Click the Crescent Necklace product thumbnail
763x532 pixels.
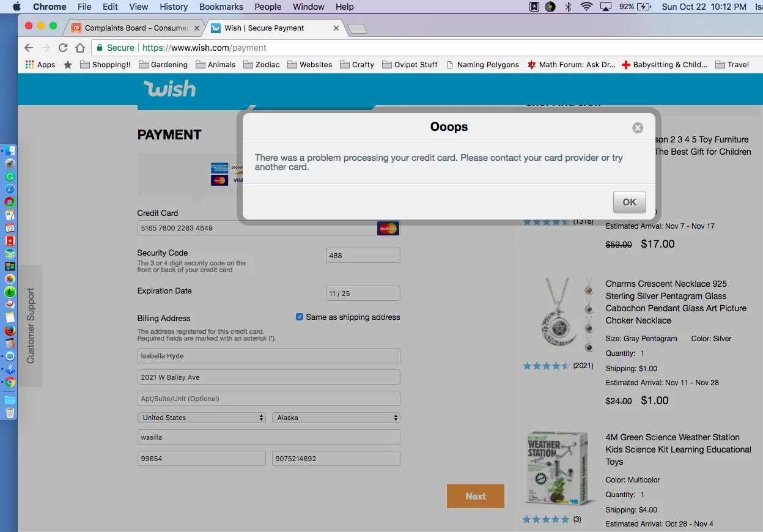point(559,316)
